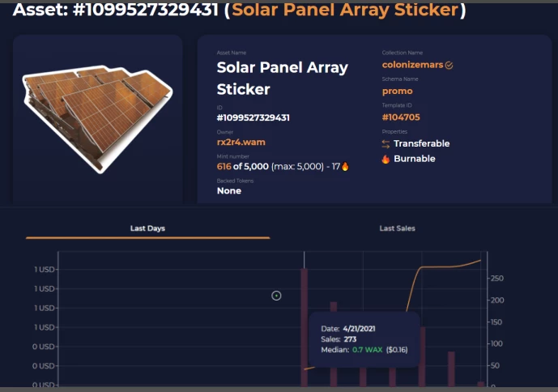Click the circular cursor marker on the chart
This screenshot has height=392, width=558.
(x=276, y=296)
